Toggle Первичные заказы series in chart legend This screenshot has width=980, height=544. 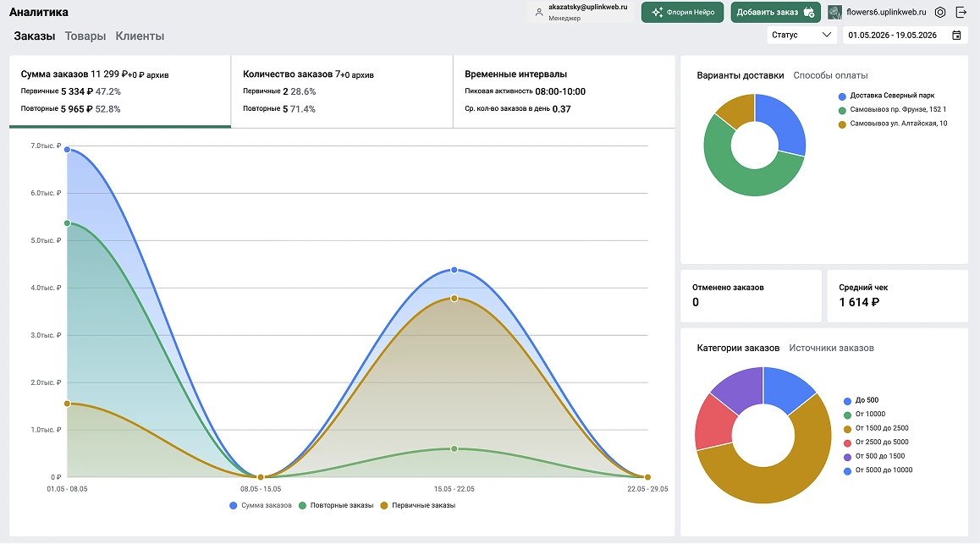tap(417, 505)
